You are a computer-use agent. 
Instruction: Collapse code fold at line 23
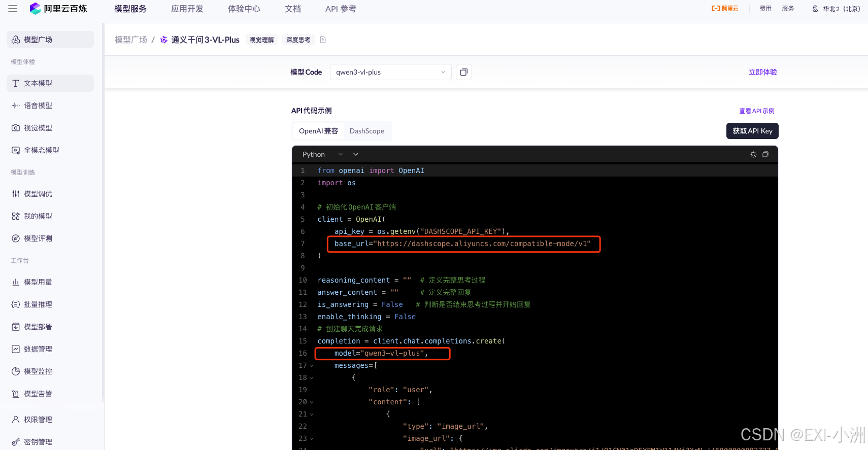click(x=312, y=439)
